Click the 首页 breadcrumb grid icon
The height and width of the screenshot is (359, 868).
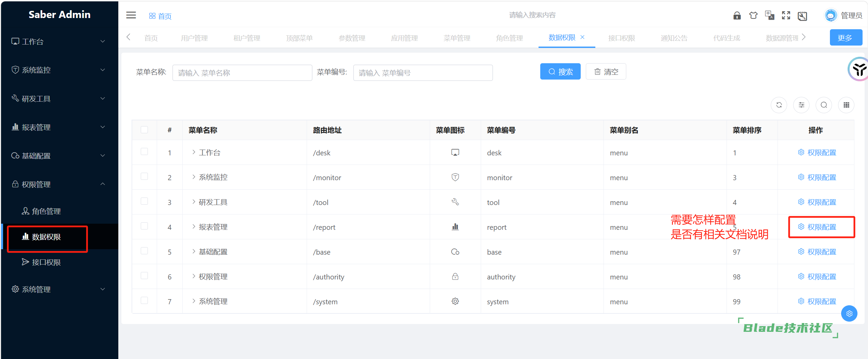(x=152, y=16)
